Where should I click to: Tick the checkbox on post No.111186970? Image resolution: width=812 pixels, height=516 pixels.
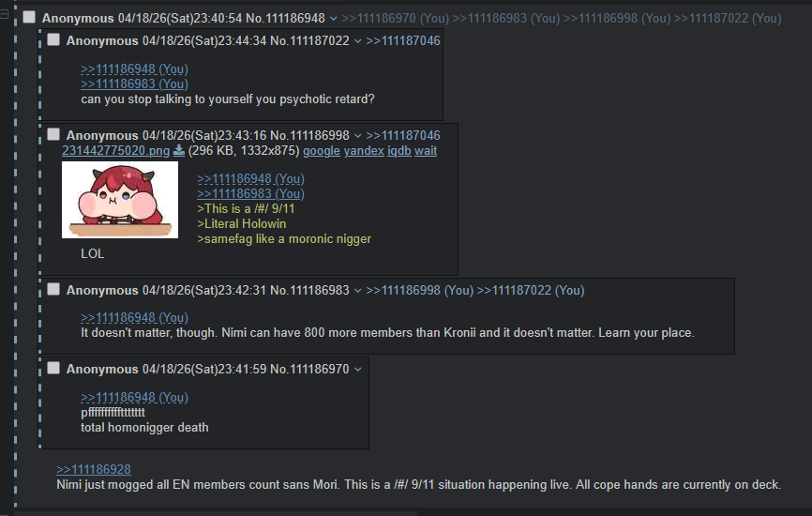tap(53, 368)
